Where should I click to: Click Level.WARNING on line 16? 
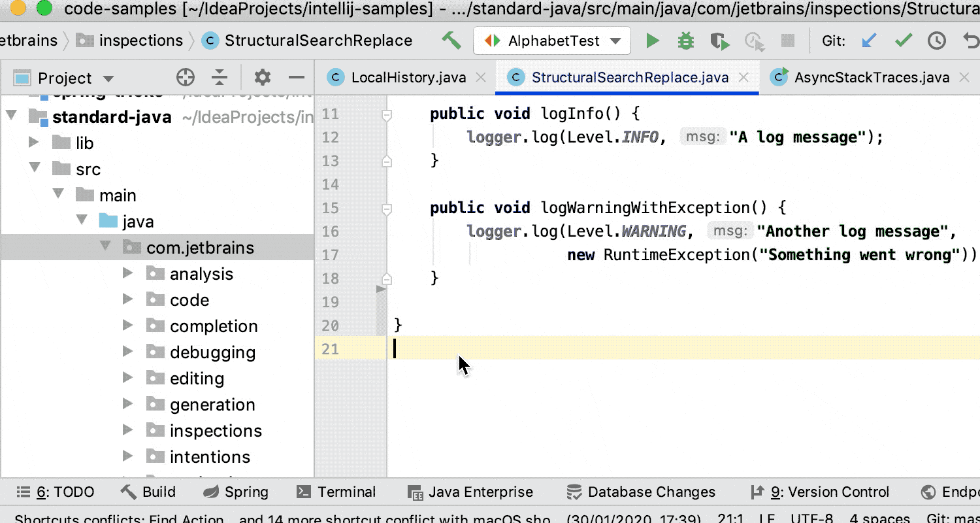tap(627, 231)
